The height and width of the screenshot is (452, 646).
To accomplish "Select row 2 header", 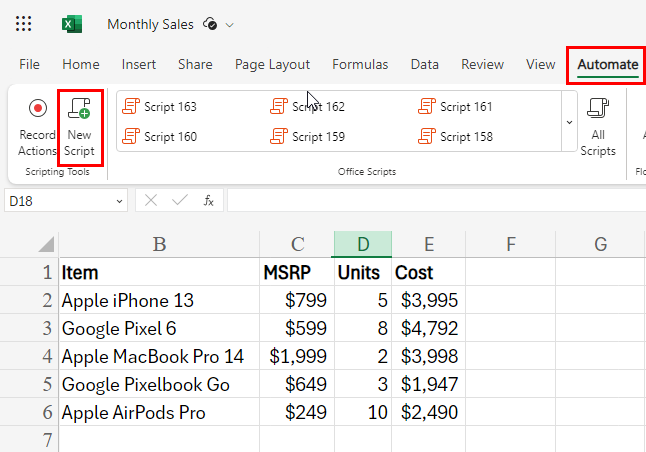I will coord(29,300).
